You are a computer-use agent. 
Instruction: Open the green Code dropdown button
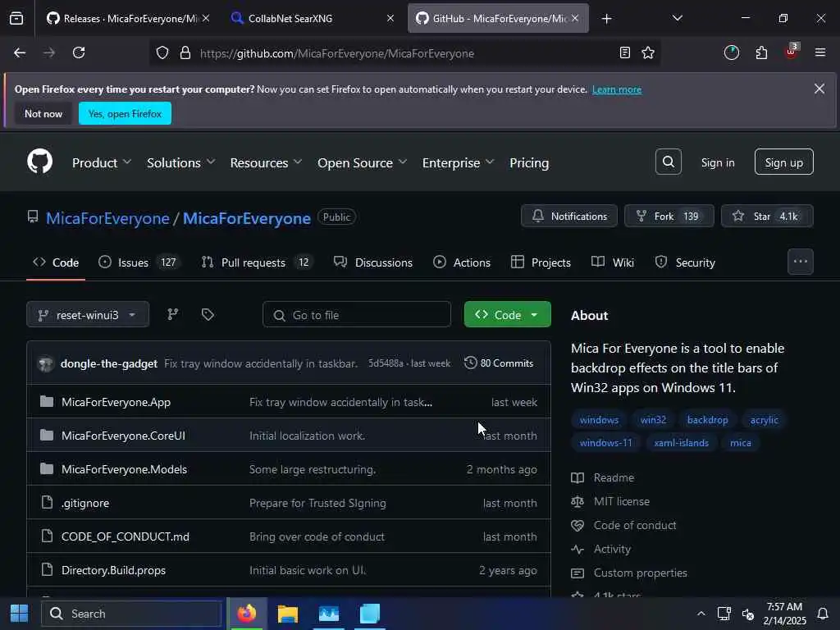[507, 314]
